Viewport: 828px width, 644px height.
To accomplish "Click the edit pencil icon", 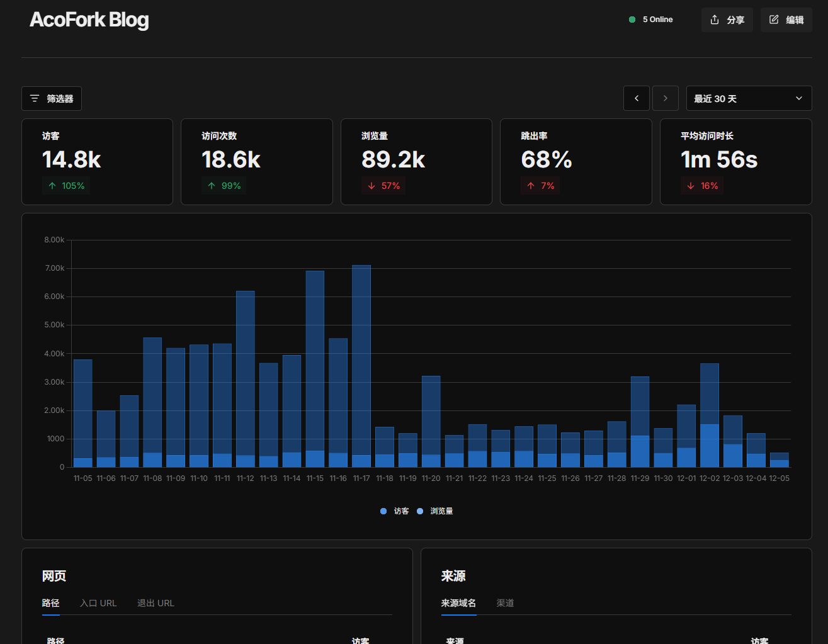I will click(774, 20).
